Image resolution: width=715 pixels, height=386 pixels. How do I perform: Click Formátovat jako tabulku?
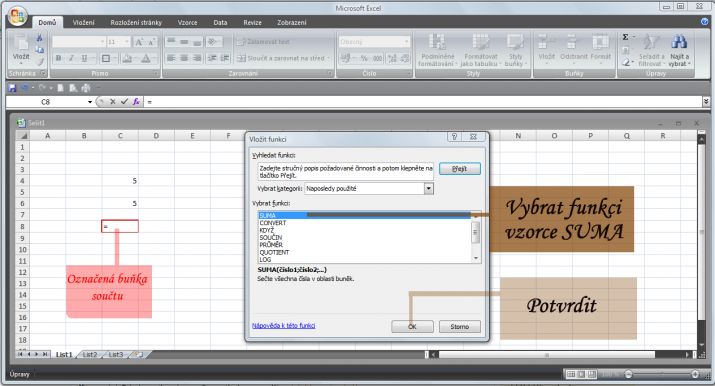[x=480, y=50]
